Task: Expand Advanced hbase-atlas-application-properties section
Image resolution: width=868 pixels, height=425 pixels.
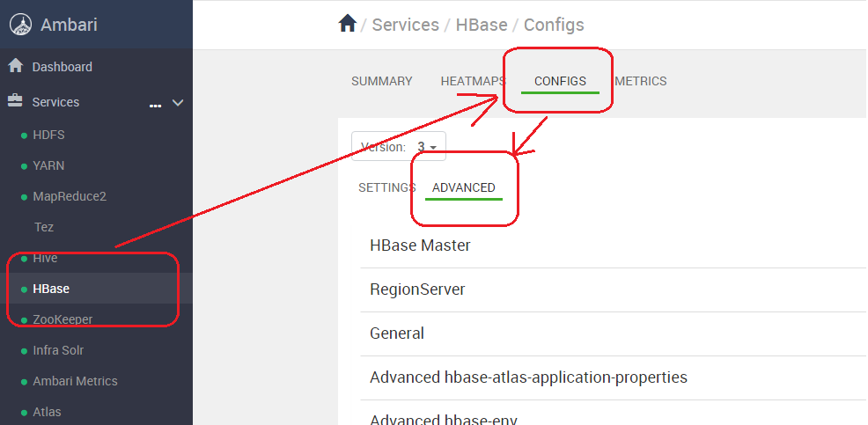Action: coord(528,377)
